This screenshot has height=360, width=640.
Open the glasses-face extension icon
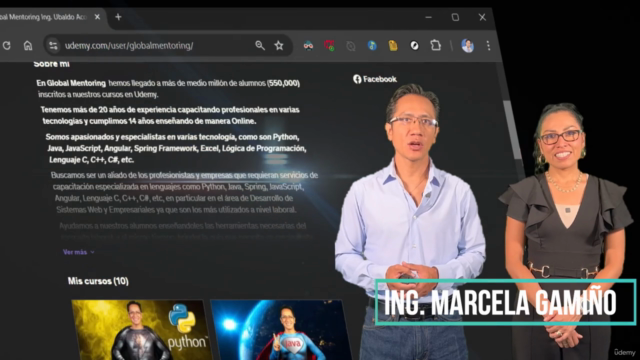coord(308,46)
